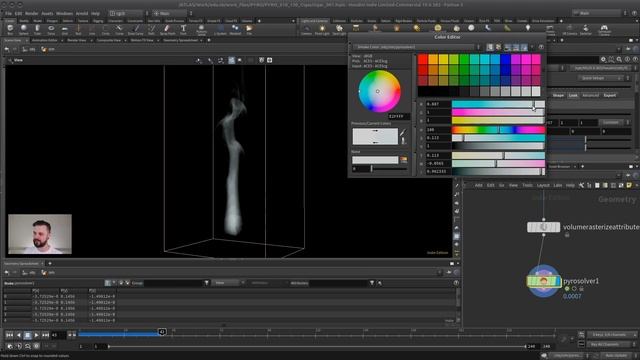Image resolution: width=640 pixels, height=360 pixels.
Task: Toggle the point attribute filter in spreadsheet
Action: (x=108, y=283)
